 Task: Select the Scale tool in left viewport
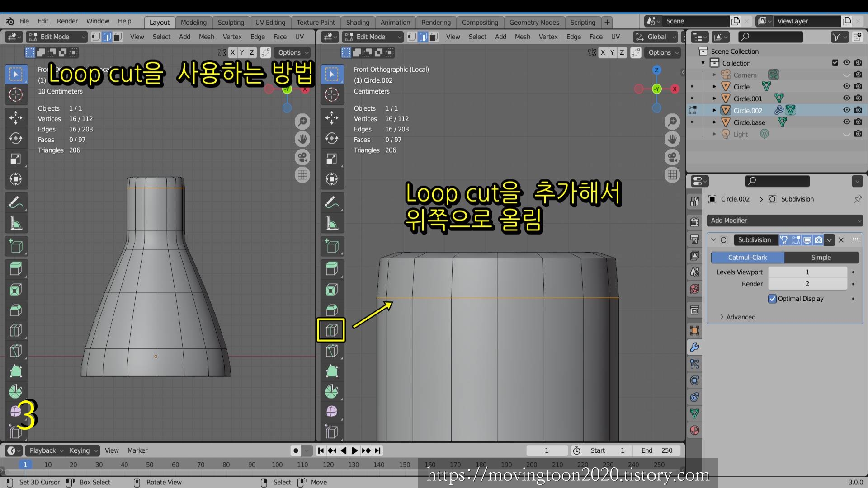[x=16, y=159]
